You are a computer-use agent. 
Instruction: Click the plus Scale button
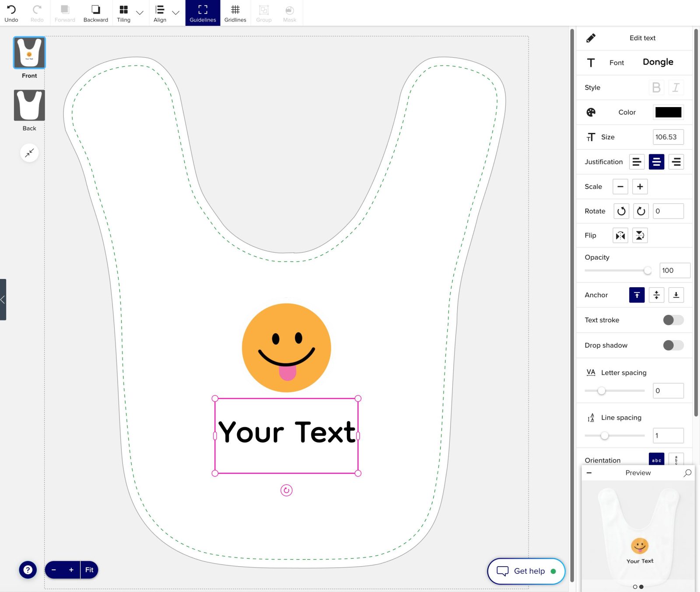[640, 187]
